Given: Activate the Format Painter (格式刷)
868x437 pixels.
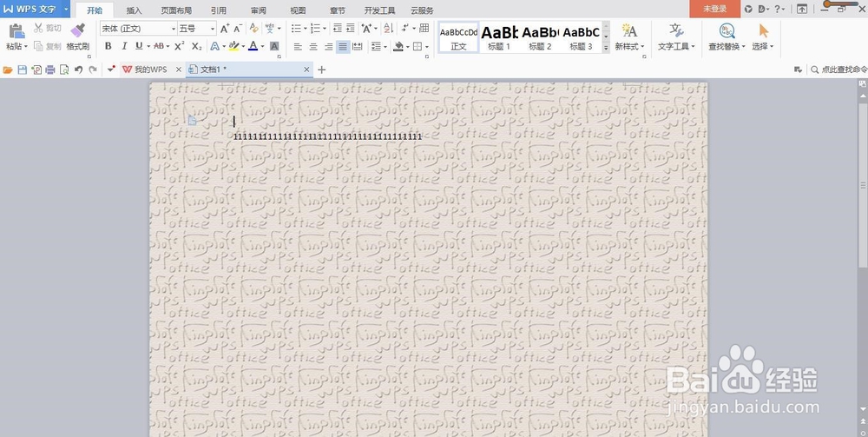Looking at the screenshot, I should point(78,37).
